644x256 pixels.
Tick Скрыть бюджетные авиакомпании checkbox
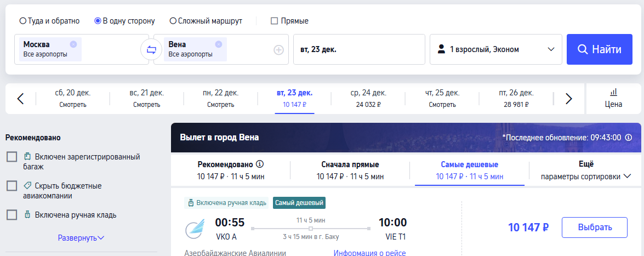coord(12,186)
